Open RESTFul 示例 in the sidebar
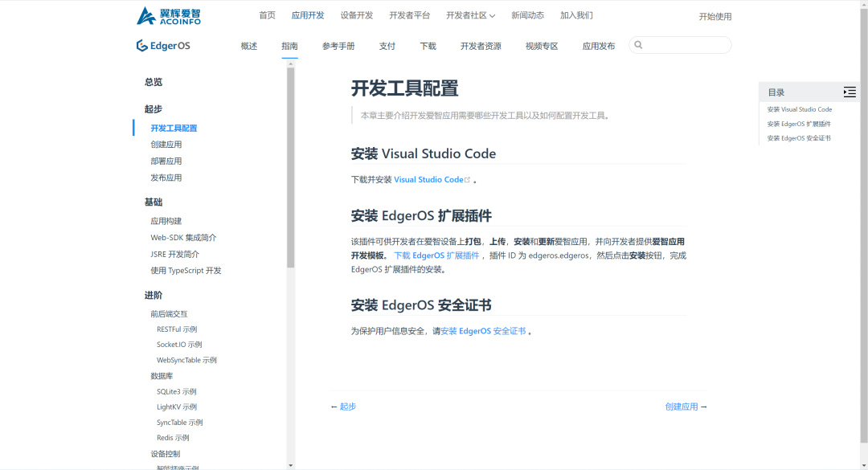Viewport: 868px width, 470px height. [177, 329]
